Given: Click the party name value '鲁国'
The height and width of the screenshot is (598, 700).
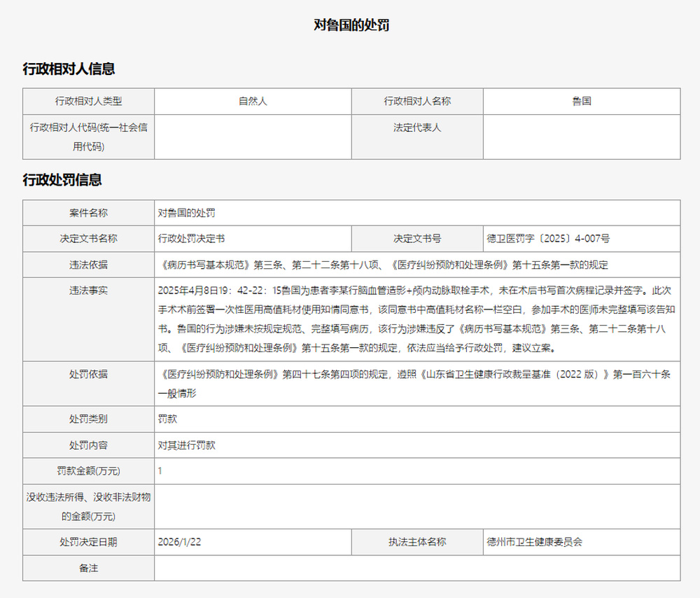Looking at the screenshot, I should pos(581,102).
